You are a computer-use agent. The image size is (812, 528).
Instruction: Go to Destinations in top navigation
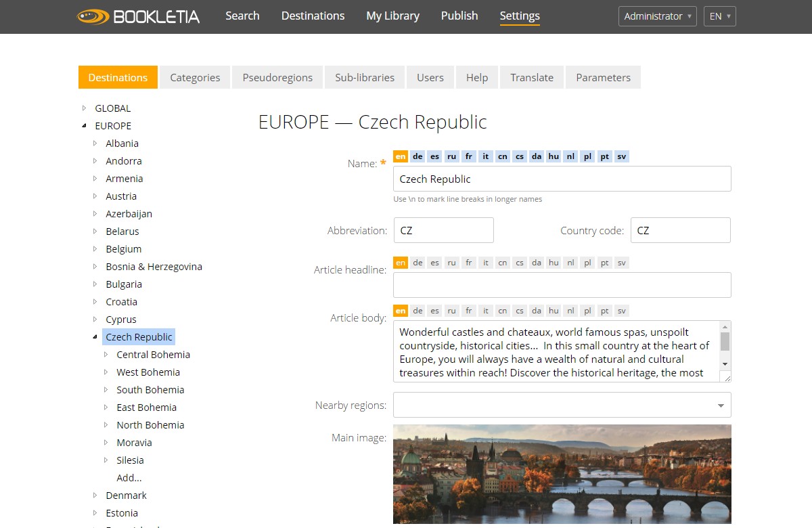click(x=313, y=16)
